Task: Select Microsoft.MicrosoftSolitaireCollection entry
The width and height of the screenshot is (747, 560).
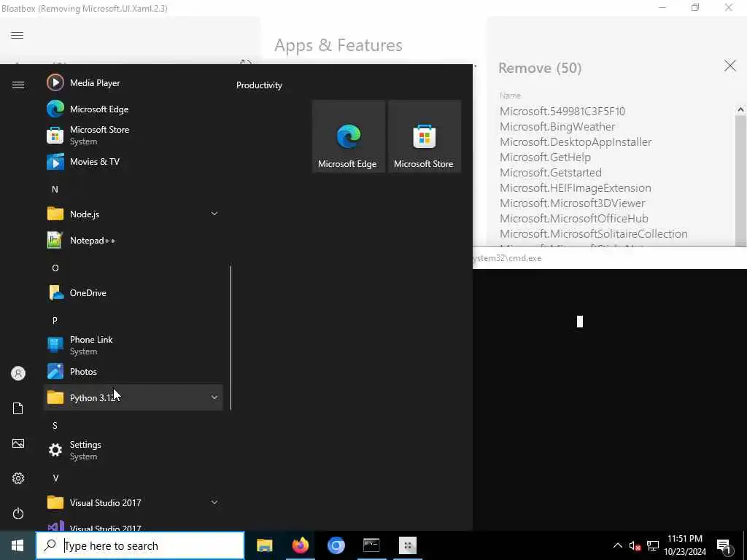Action: click(593, 233)
